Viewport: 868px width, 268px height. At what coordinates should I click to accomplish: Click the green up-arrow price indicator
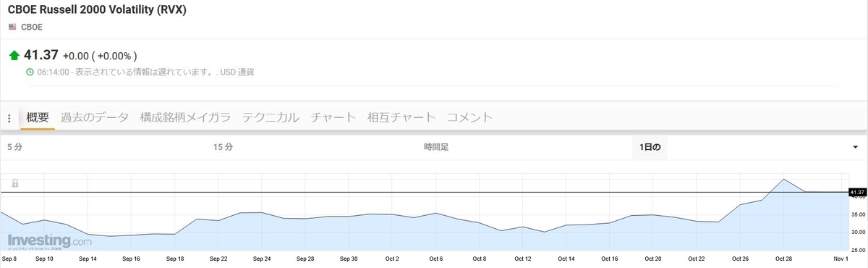tap(14, 56)
